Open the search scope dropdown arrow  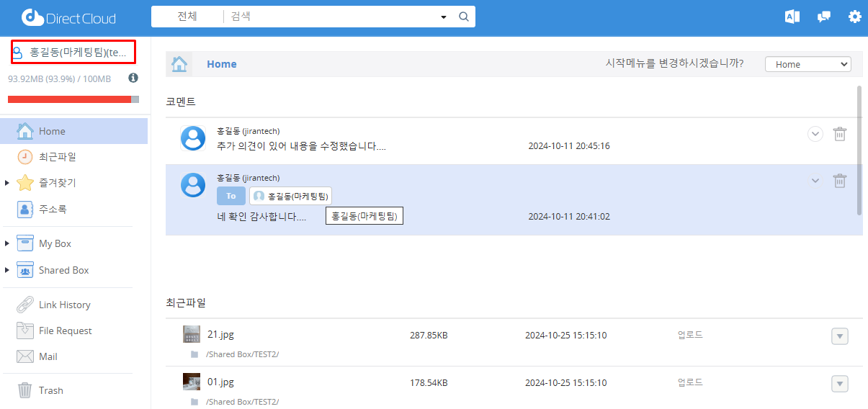[443, 17]
